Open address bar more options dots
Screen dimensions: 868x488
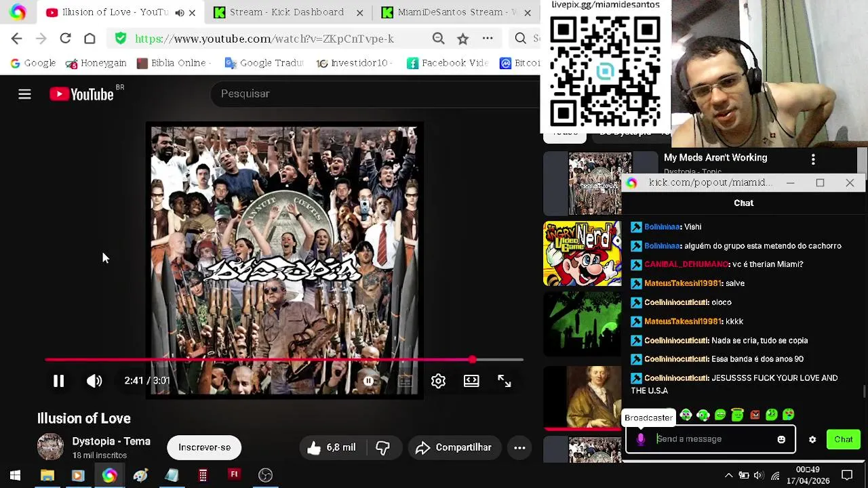(x=487, y=39)
